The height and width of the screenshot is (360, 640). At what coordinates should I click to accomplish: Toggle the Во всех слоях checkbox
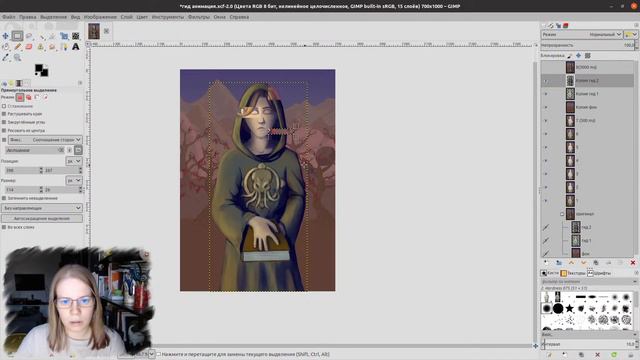(4, 227)
